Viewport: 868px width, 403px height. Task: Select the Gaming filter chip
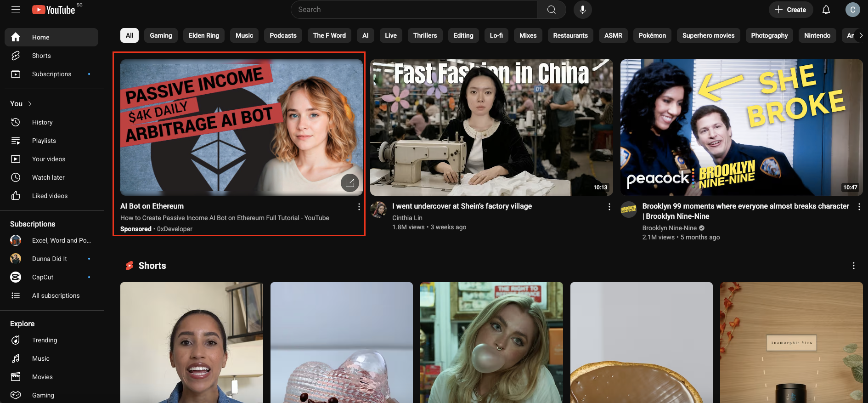pyautogui.click(x=161, y=35)
